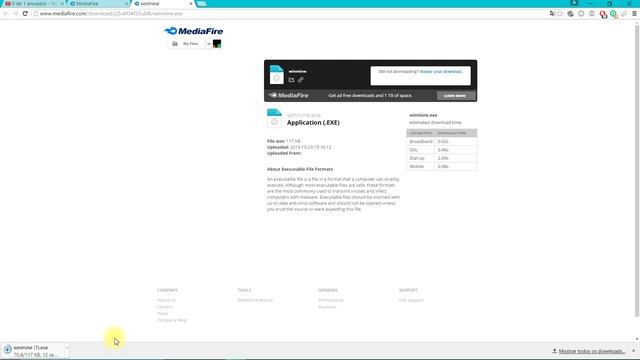Viewport: 640px width, 360px height.
Task: Click the Application (.EXE) heading
Action: click(x=313, y=122)
